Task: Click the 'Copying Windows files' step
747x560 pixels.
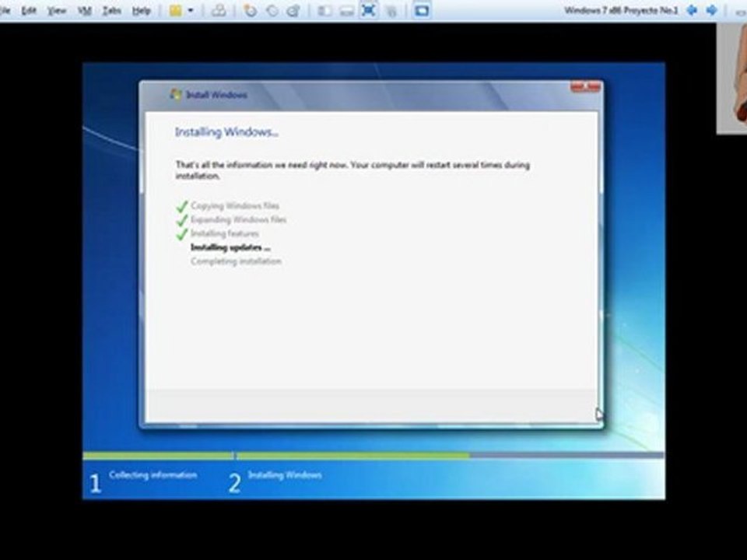Action: (235, 205)
